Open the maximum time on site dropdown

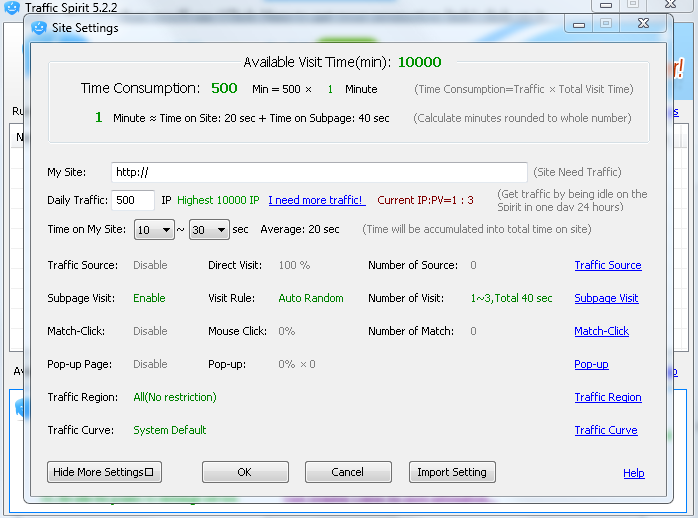209,230
